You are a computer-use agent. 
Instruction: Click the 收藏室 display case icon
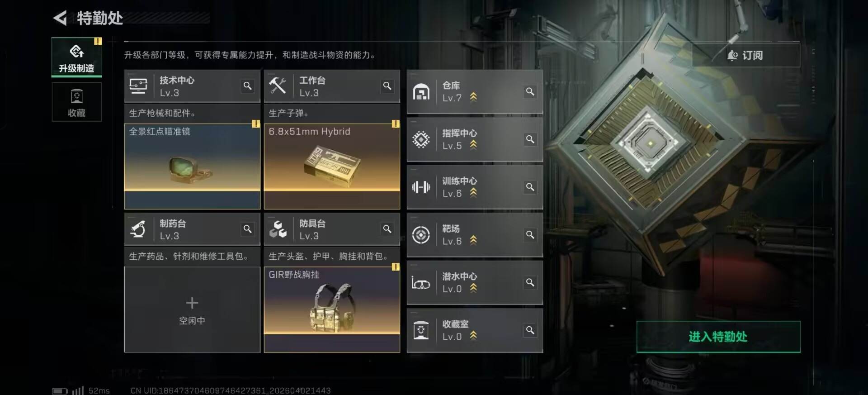pos(421,330)
